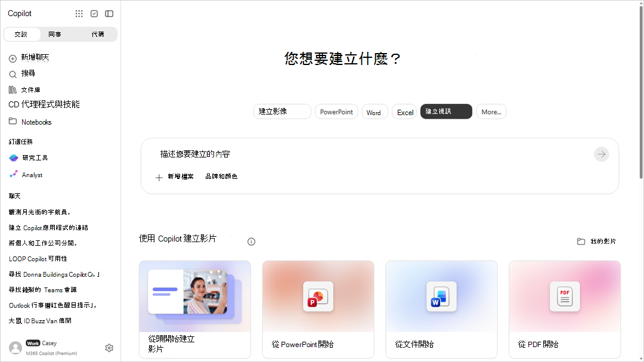Open chat 將個人和工作公司分開。
The height and width of the screenshot is (362, 644).
pos(43,243)
